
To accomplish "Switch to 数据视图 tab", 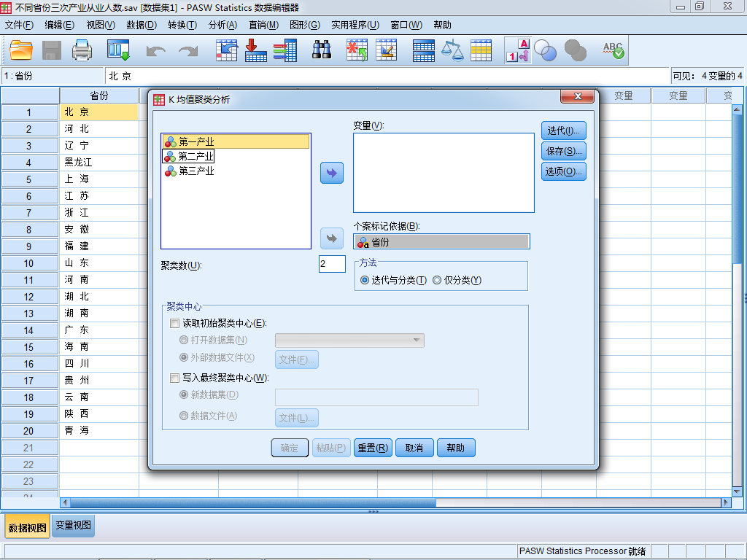I will 28,527.
